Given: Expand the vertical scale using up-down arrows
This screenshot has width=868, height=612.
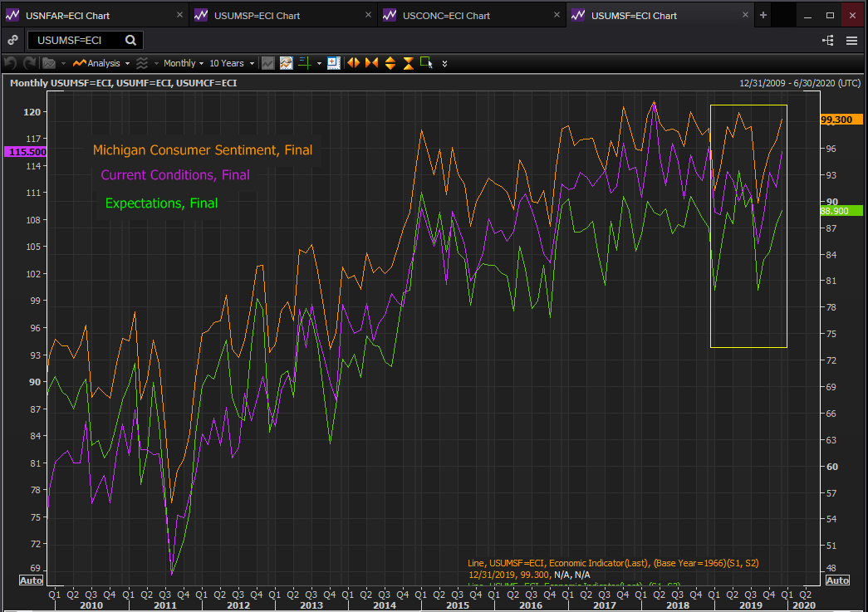Looking at the screenshot, I should [390, 63].
